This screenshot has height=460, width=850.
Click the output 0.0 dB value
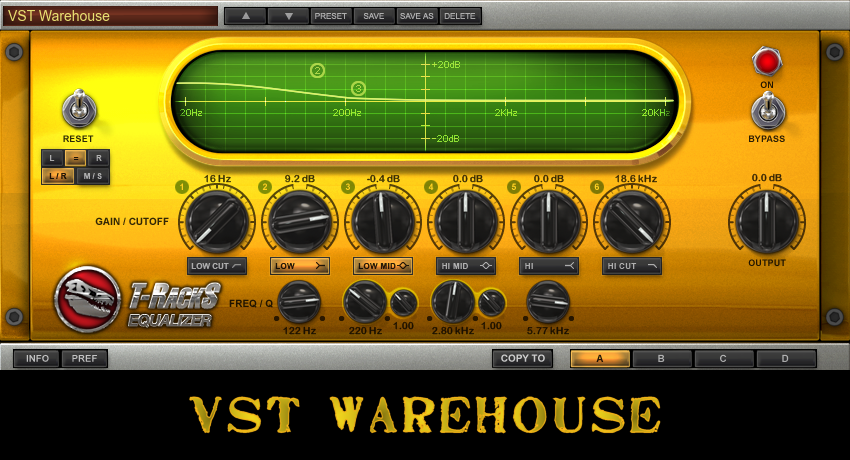[x=767, y=178]
